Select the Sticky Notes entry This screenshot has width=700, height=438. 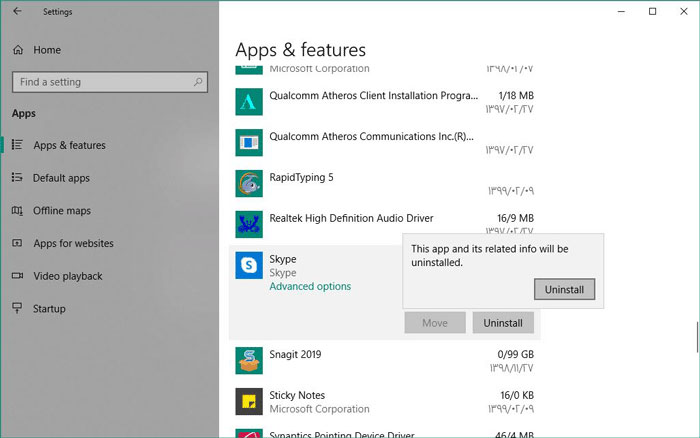pos(384,401)
